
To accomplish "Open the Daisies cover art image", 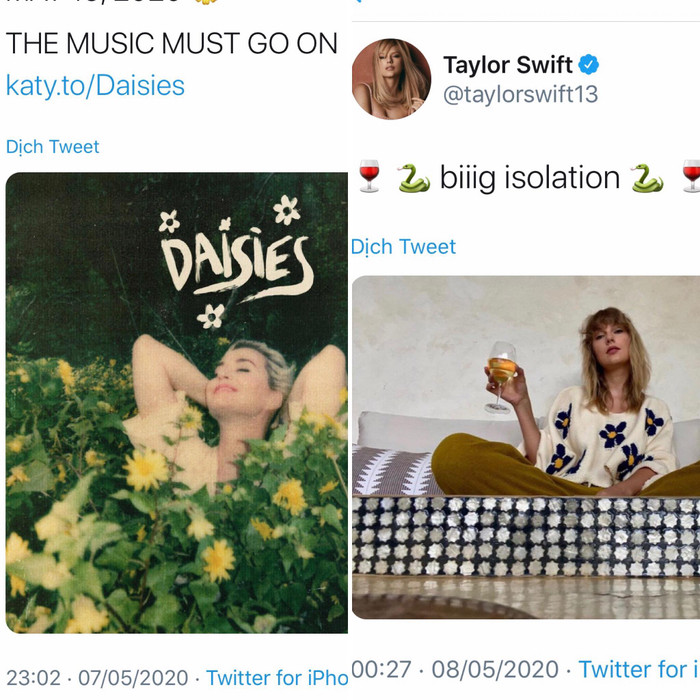I will pyautogui.click(x=176, y=403).
